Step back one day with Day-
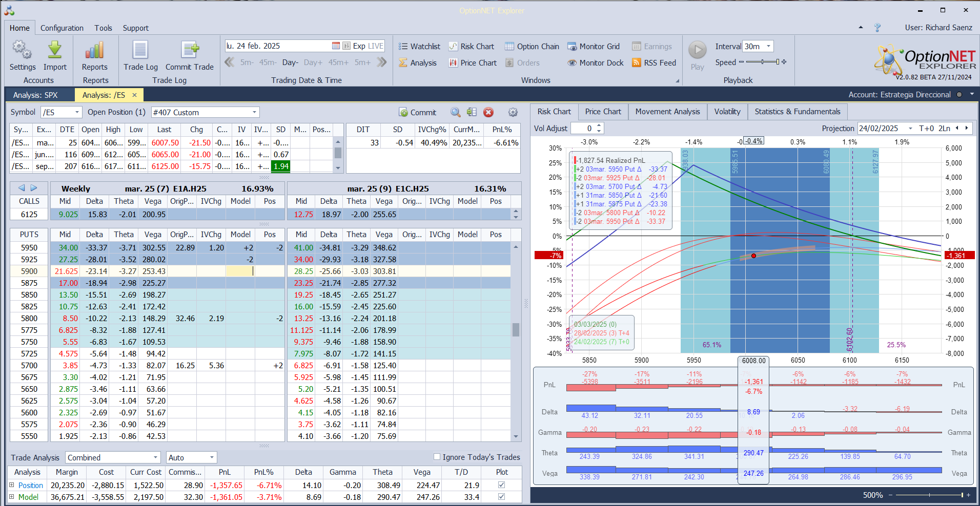This screenshot has height=506, width=980. pyautogui.click(x=290, y=62)
